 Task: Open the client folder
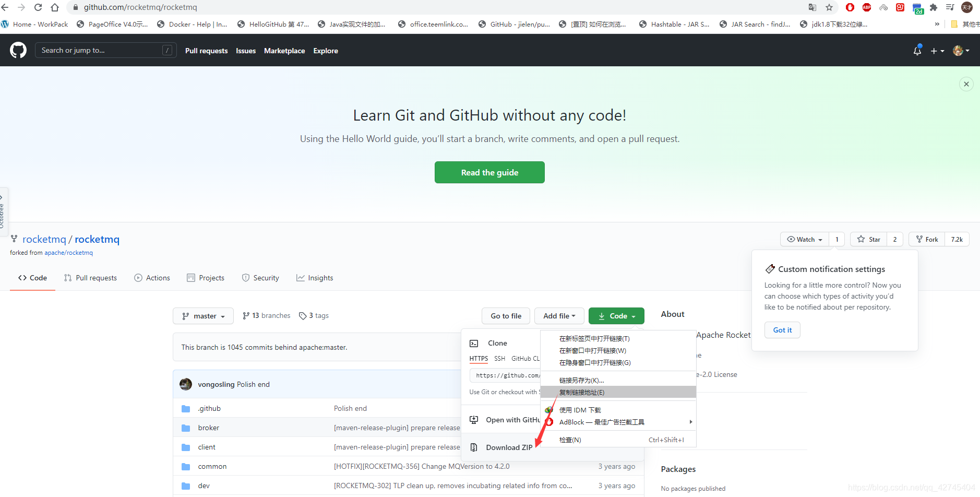pyautogui.click(x=207, y=447)
